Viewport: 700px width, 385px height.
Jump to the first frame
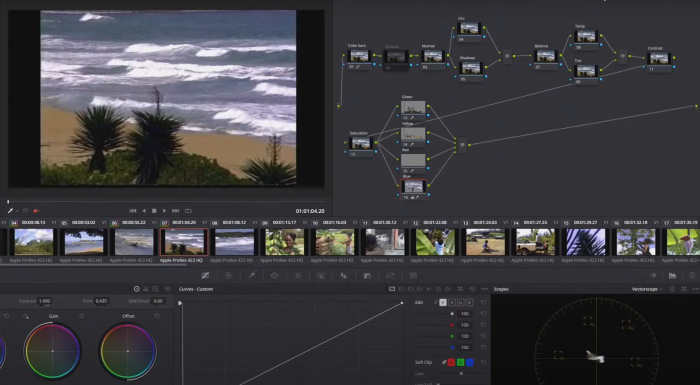[x=133, y=211]
